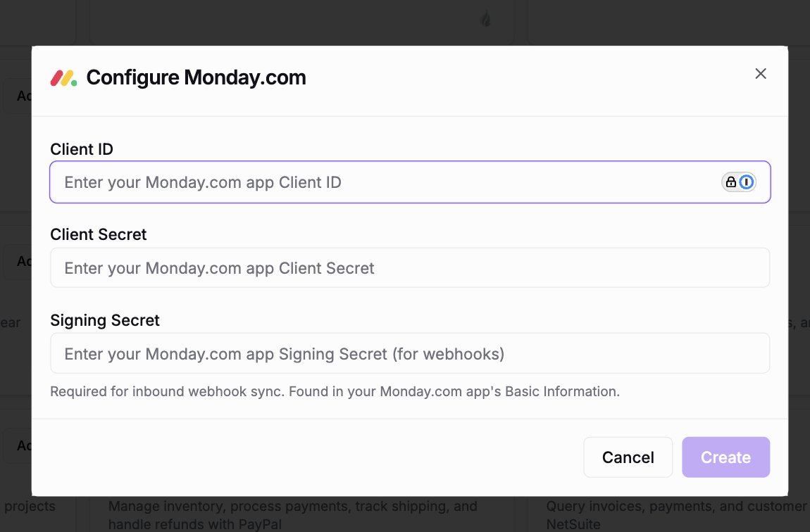Click the Signing Secret field label

pos(104,320)
